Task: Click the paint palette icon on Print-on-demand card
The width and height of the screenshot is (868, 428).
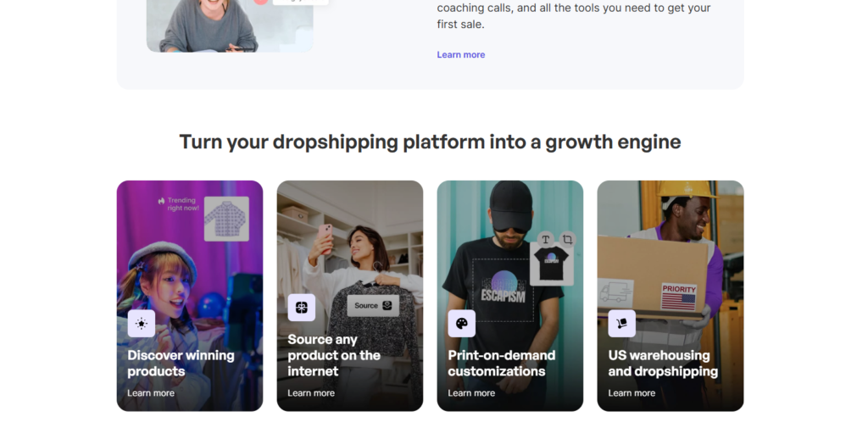Action: (462, 324)
